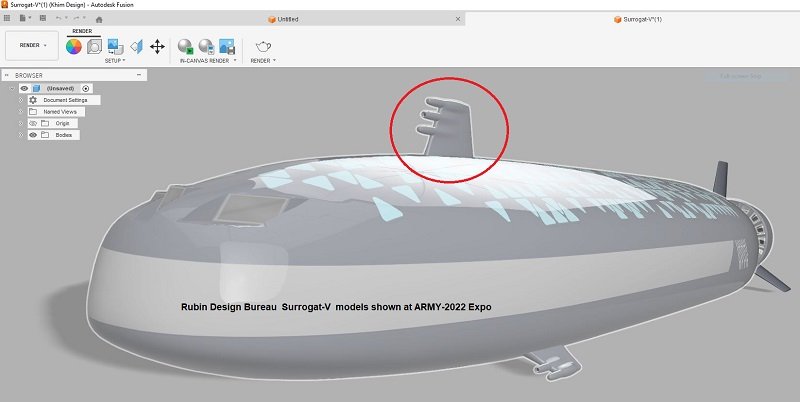Select the Move/Copy arrows tool
The width and height of the screenshot is (800, 402).
157,47
